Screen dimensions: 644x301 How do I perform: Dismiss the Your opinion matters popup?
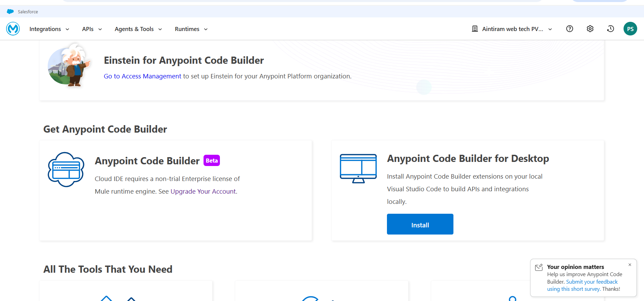(x=630, y=265)
